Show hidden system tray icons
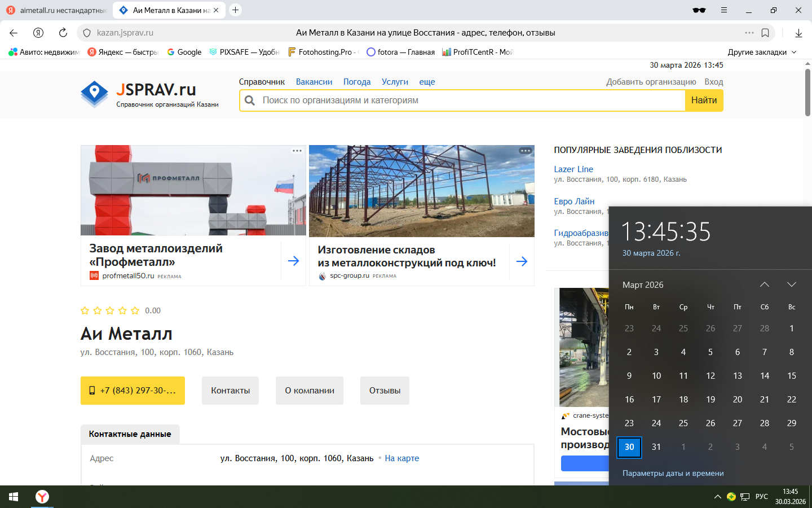 click(x=717, y=497)
